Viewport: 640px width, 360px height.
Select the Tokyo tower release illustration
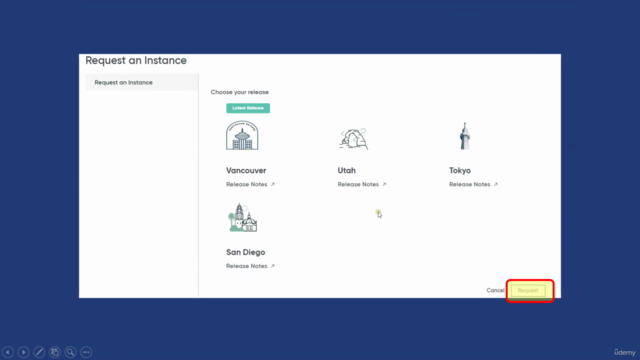click(464, 136)
